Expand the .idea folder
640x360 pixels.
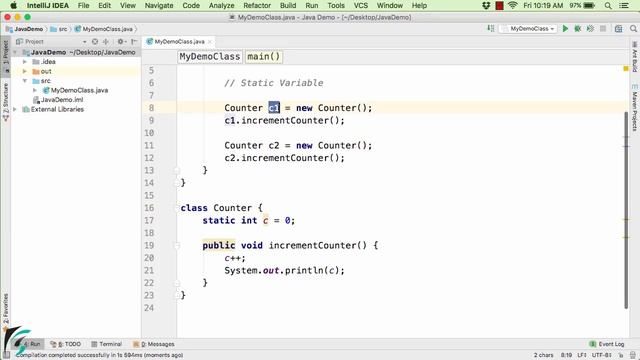[25, 62]
